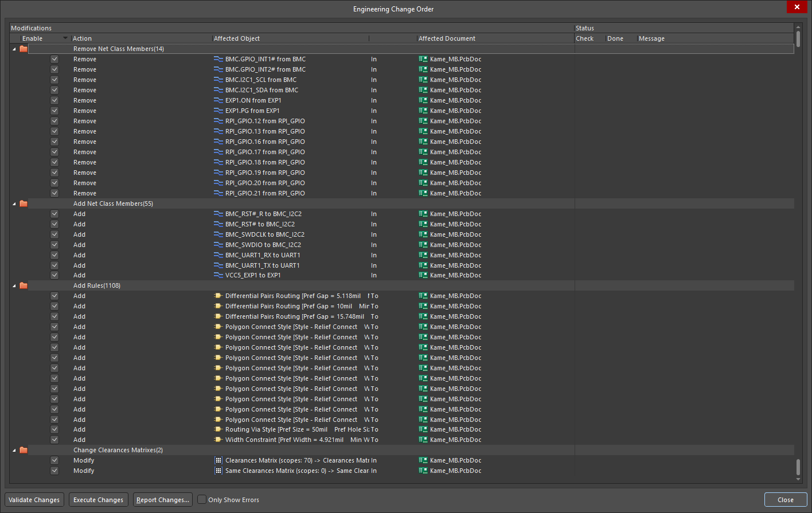Open the Enable column dropdown arrow
This screenshot has width=812, height=513.
click(x=65, y=38)
